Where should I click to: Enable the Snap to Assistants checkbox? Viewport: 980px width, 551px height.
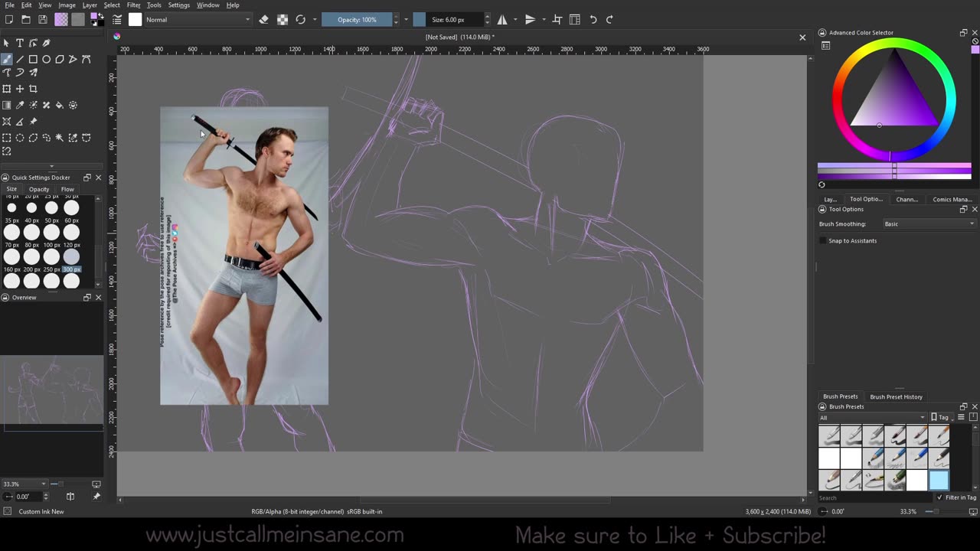click(823, 240)
